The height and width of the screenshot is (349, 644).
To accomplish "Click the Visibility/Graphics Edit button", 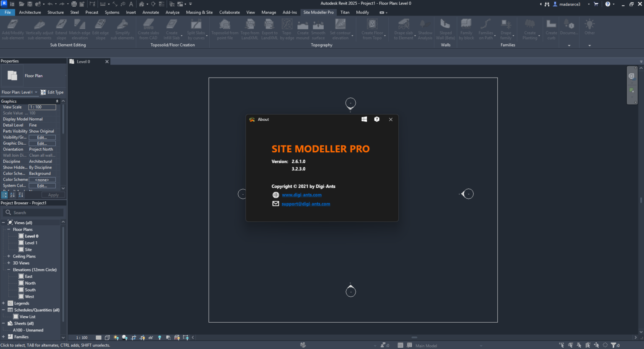I will coord(42,137).
